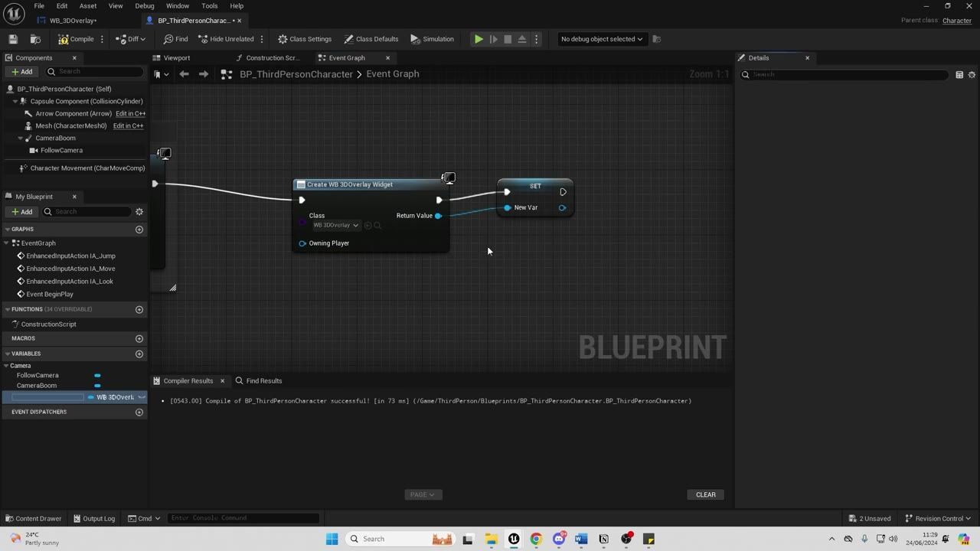The height and width of the screenshot is (551, 980).
Task: Open Details panel settings gear
Action: tap(972, 75)
